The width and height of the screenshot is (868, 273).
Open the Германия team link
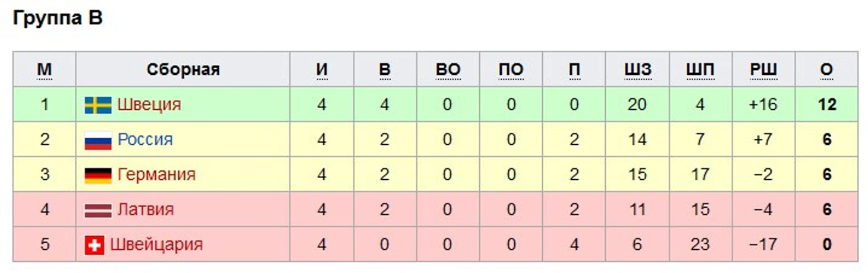(x=156, y=174)
